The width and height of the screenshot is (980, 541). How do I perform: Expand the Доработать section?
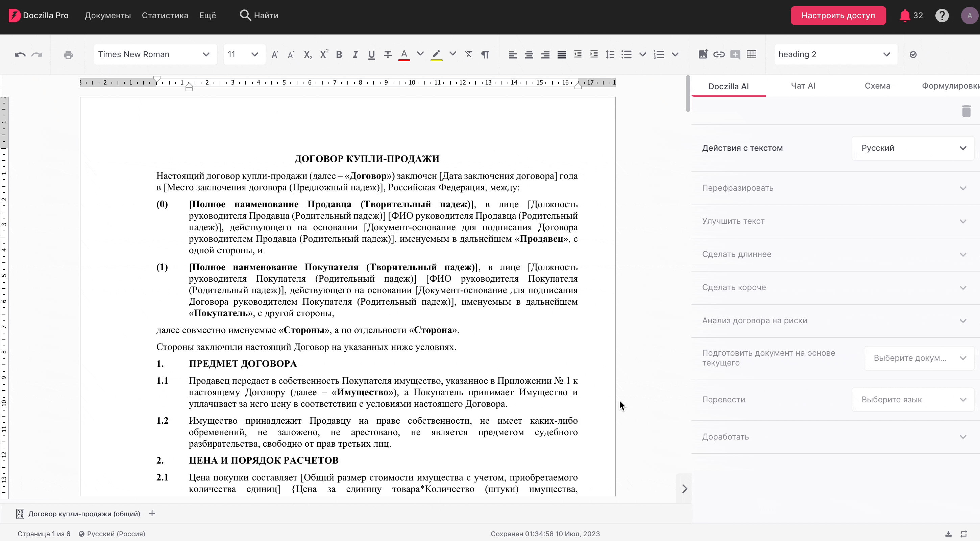pos(835,437)
